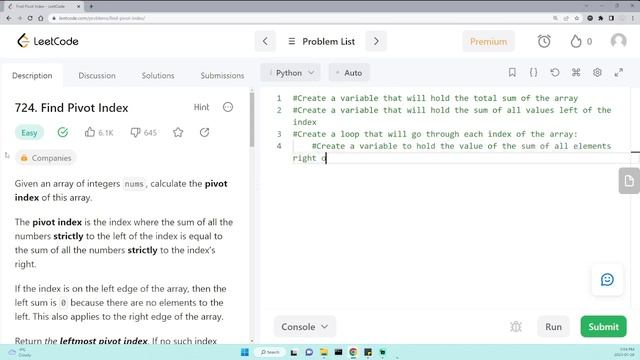Open editor settings gear
The width and height of the screenshot is (640, 360).
coord(597,73)
